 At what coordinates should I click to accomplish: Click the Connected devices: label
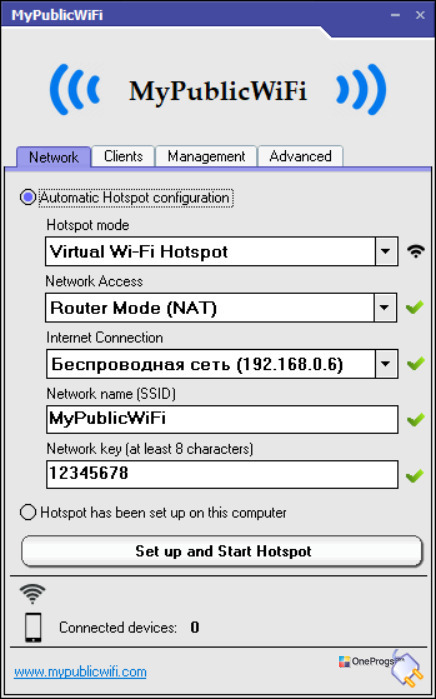(118, 628)
